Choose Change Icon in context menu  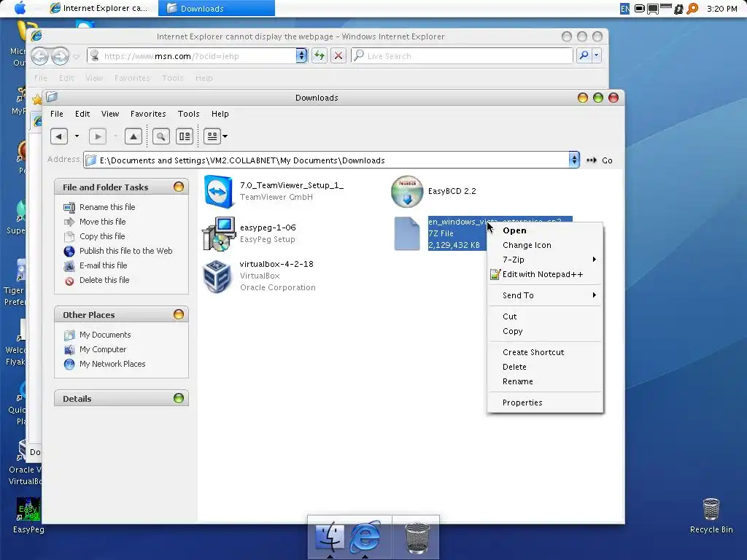[545, 245]
